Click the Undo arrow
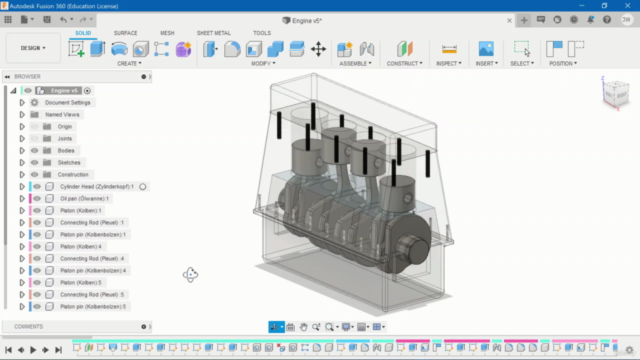Image resolution: width=640 pixels, height=360 pixels. [x=63, y=20]
